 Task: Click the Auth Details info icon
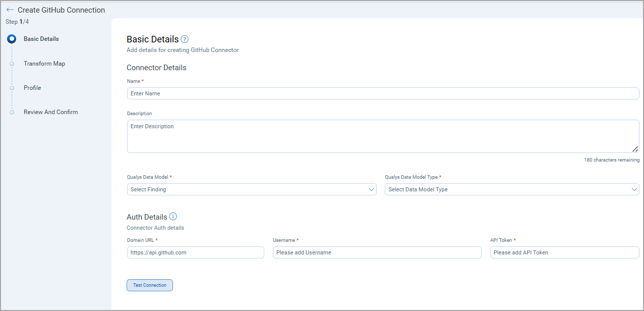click(173, 217)
